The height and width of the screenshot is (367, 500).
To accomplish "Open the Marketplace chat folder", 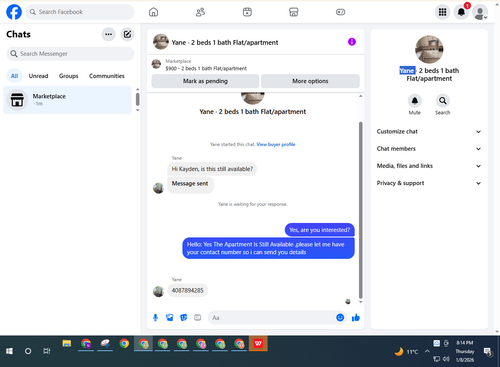I will 67,100.
